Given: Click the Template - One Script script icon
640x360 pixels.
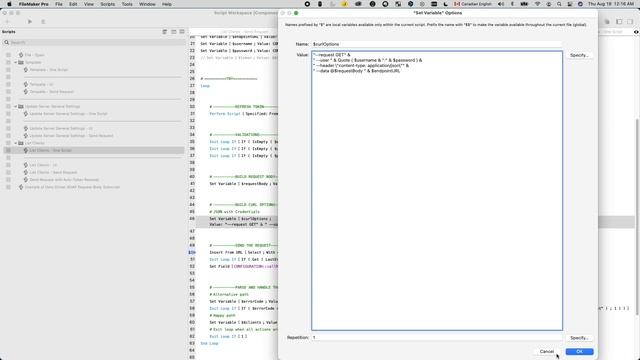Looking at the screenshot, I should point(26,70).
